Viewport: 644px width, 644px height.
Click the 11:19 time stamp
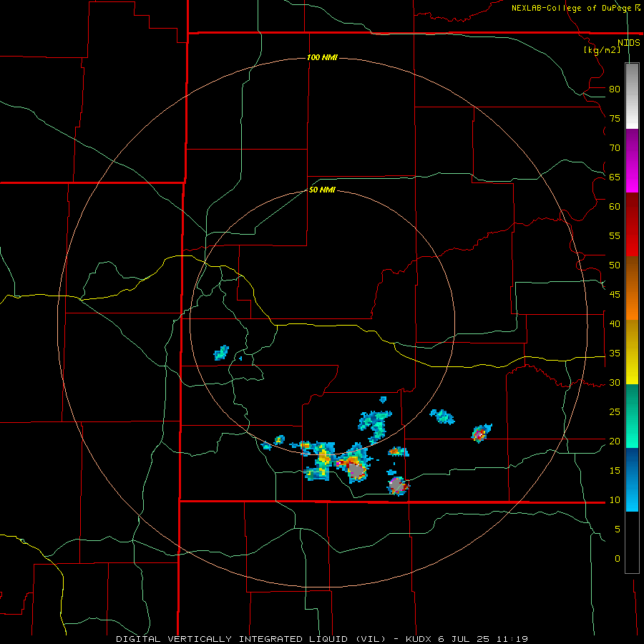coord(512,639)
